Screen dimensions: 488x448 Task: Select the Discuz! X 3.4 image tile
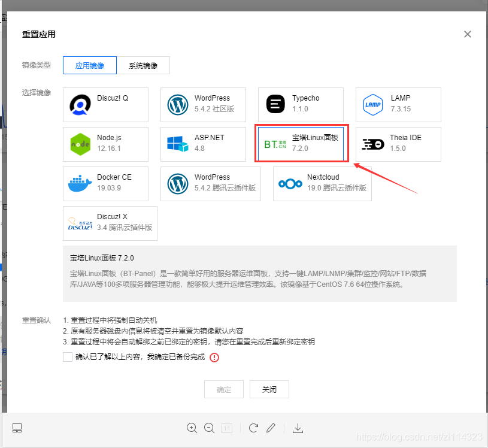point(109,223)
